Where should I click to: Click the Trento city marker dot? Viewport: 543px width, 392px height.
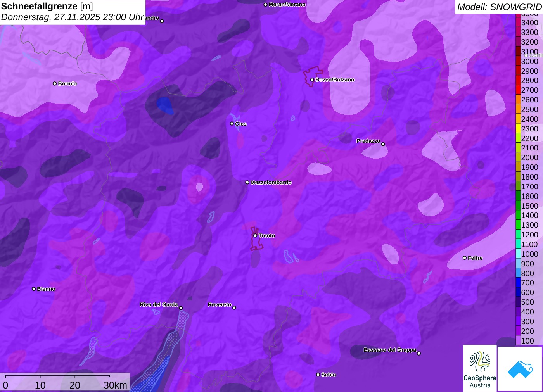click(255, 235)
